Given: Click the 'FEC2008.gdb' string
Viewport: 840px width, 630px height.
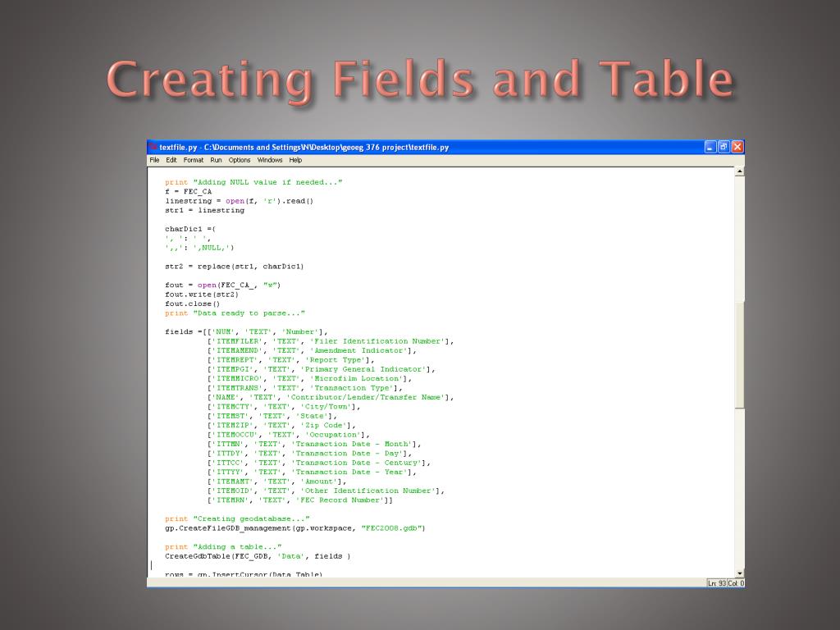Looking at the screenshot, I should point(391,529).
